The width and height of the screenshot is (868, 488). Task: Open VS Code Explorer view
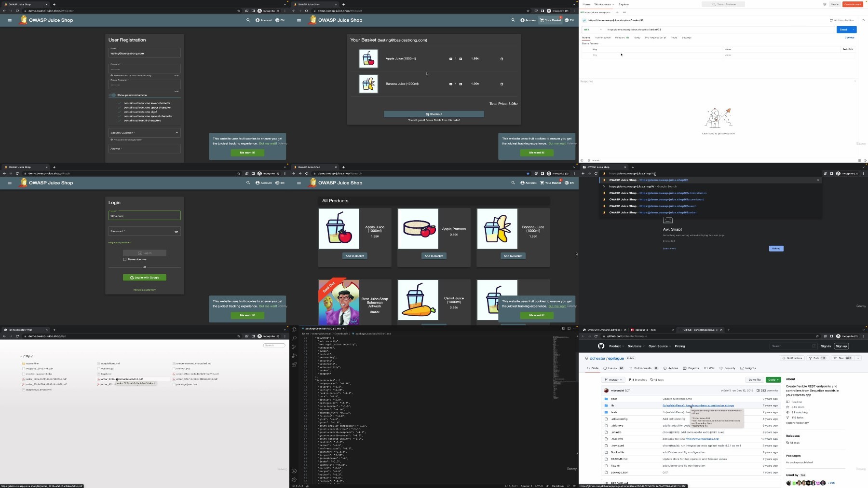point(294,330)
